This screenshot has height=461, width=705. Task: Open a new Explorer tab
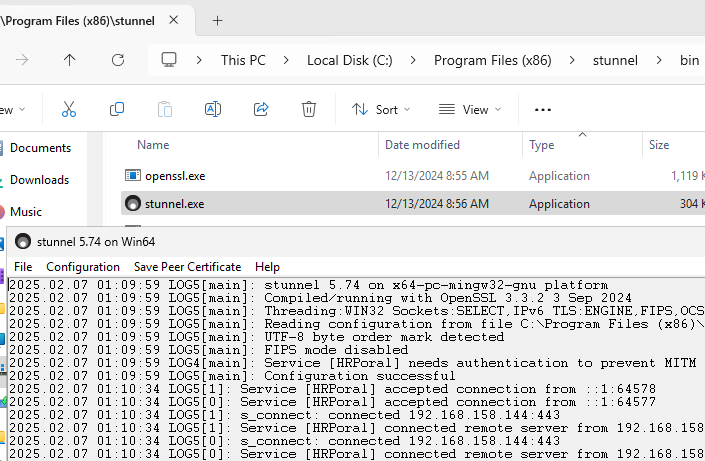(217, 20)
